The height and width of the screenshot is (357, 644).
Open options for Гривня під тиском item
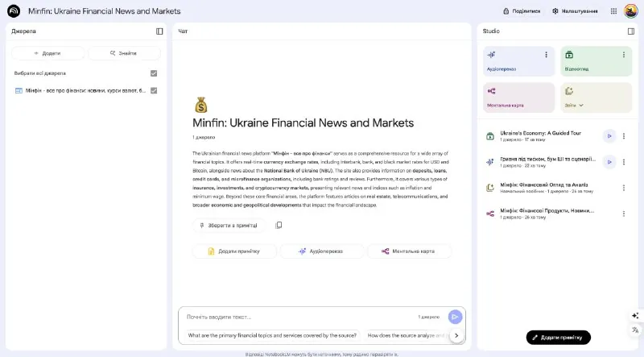click(623, 162)
